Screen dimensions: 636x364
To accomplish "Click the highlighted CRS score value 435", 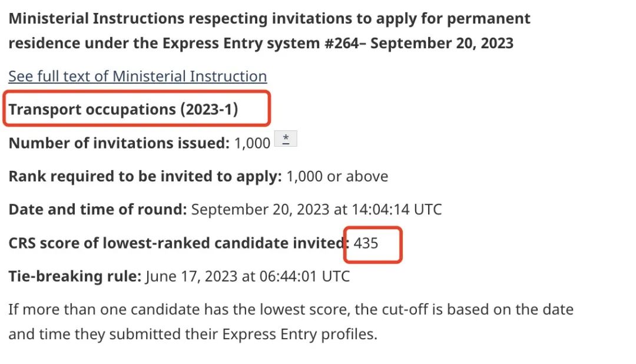I will [x=366, y=243].
